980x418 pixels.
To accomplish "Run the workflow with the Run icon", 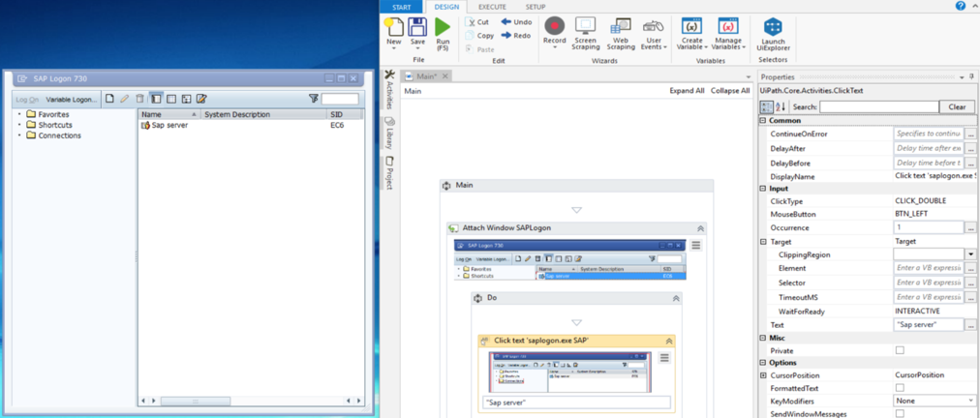I will coord(443,27).
